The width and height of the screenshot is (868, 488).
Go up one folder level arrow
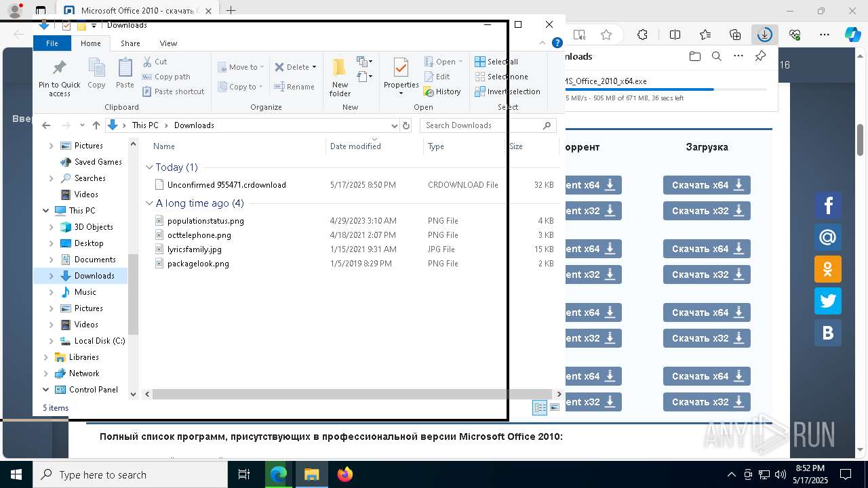point(96,125)
